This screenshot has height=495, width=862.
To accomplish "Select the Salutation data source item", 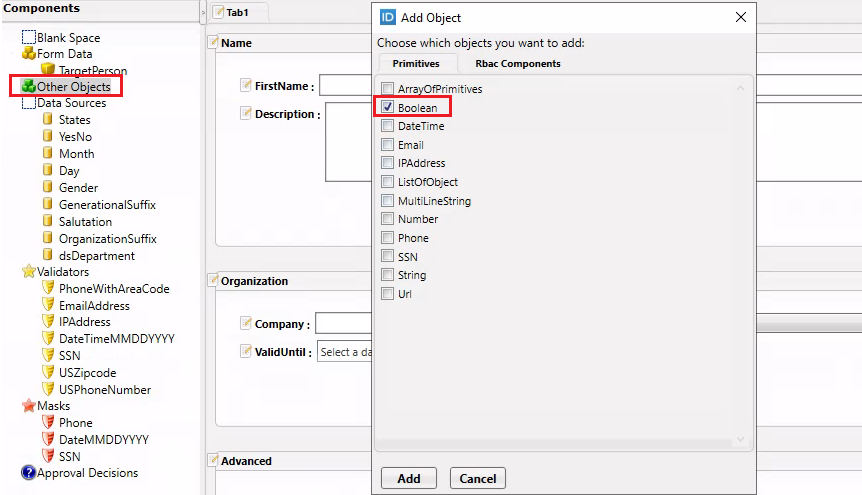I will coord(85,222).
